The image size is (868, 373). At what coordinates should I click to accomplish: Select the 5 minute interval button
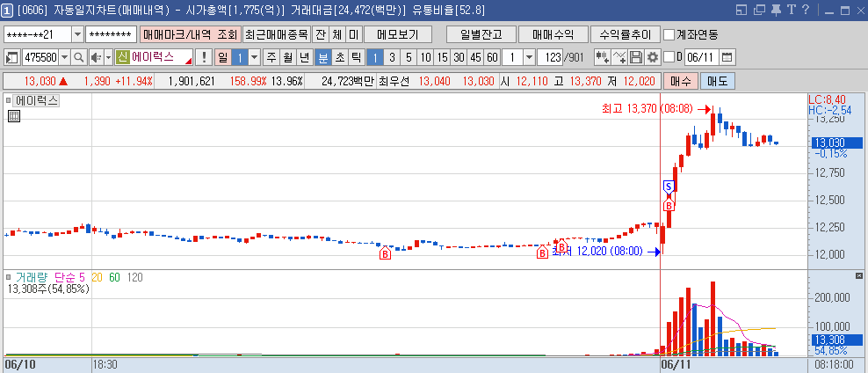pos(409,57)
